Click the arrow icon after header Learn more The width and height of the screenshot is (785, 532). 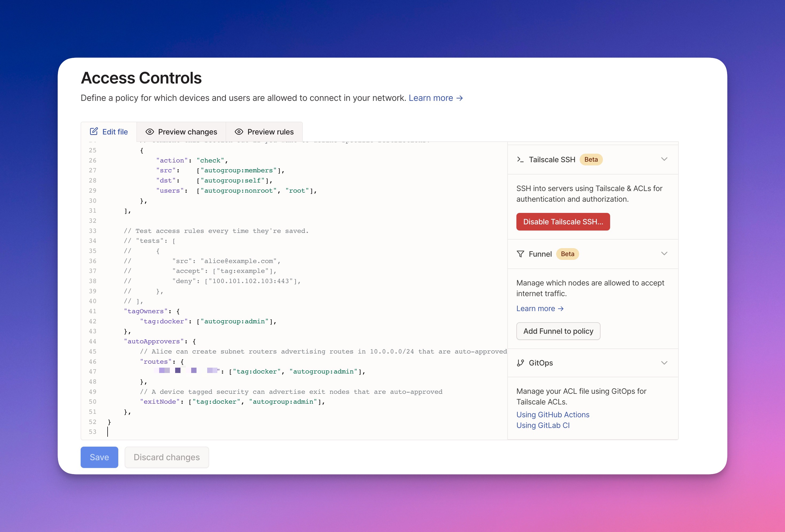tap(460, 98)
